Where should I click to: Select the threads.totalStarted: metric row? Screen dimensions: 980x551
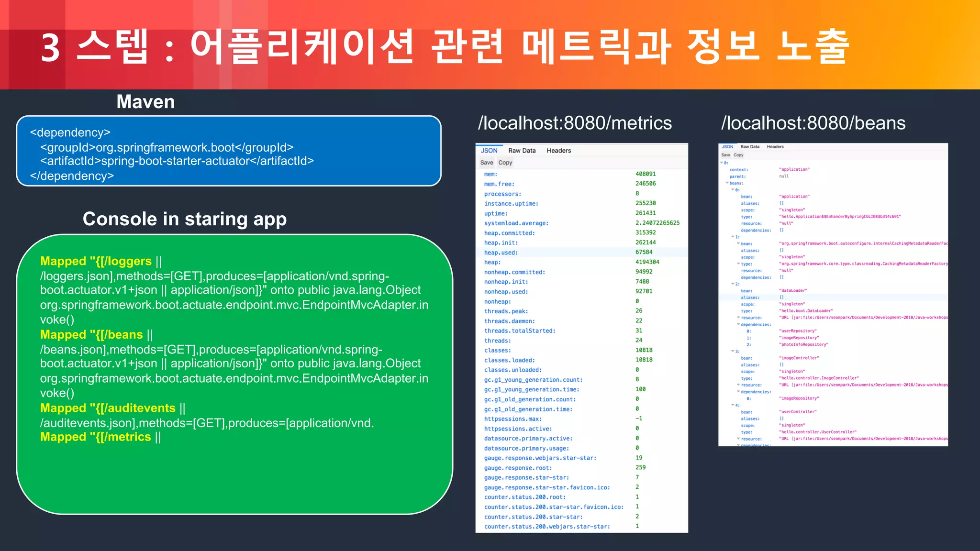click(x=581, y=331)
